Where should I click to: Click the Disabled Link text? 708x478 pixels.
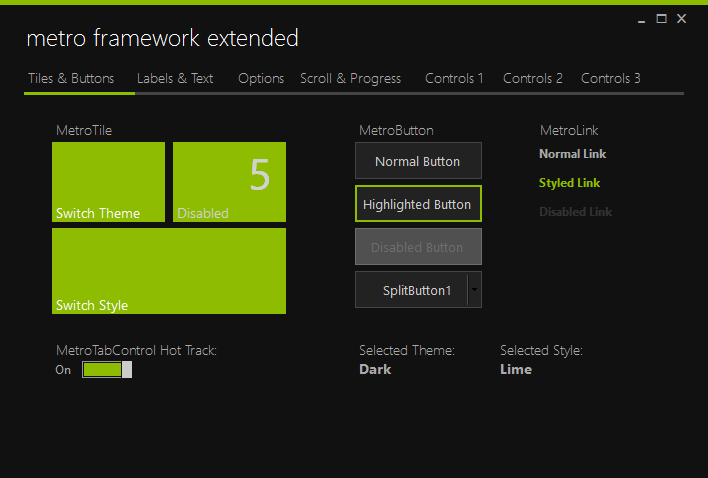click(x=576, y=212)
